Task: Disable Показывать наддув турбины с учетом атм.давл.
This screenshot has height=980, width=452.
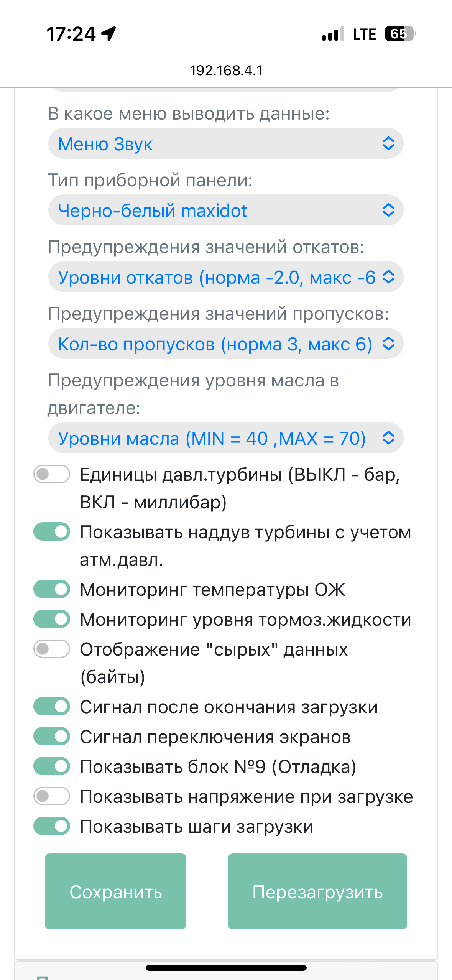Action: pos(52,532)
